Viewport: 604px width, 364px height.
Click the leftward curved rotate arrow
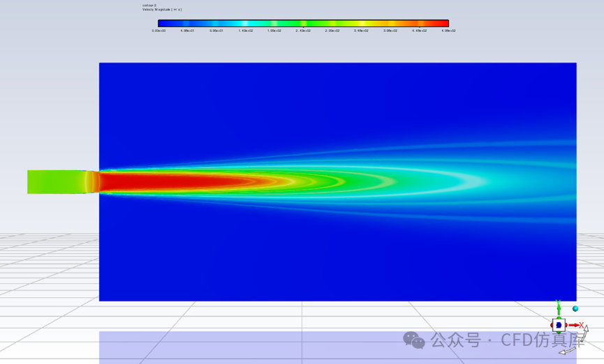point(569,351)
